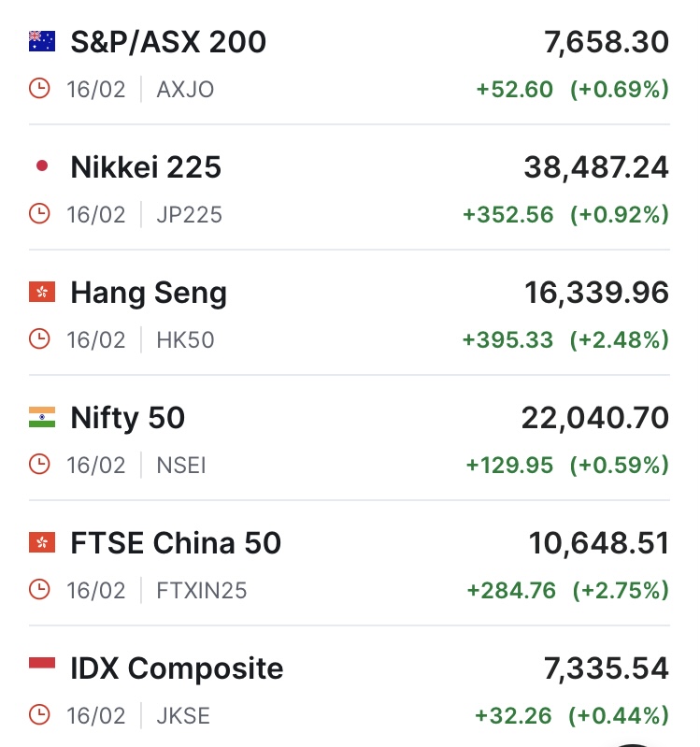The image size is (700, 747).
Task: Tap the clock icon under Nikkei 225
Action: [40, 215]
